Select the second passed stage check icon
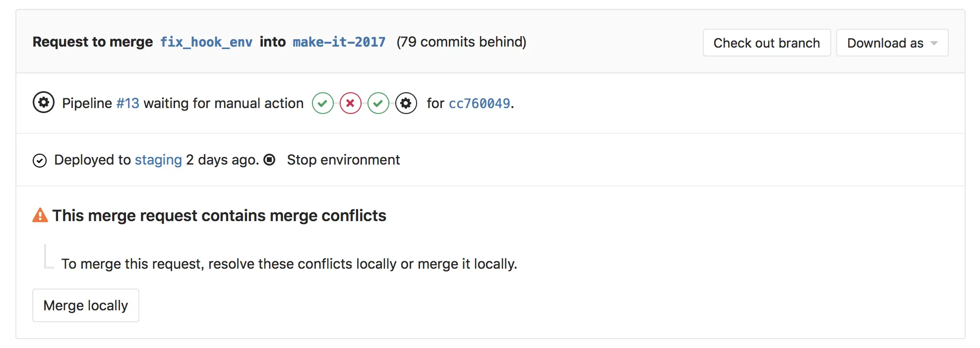This screenshot has width=980, height=348. pos(378,103)
